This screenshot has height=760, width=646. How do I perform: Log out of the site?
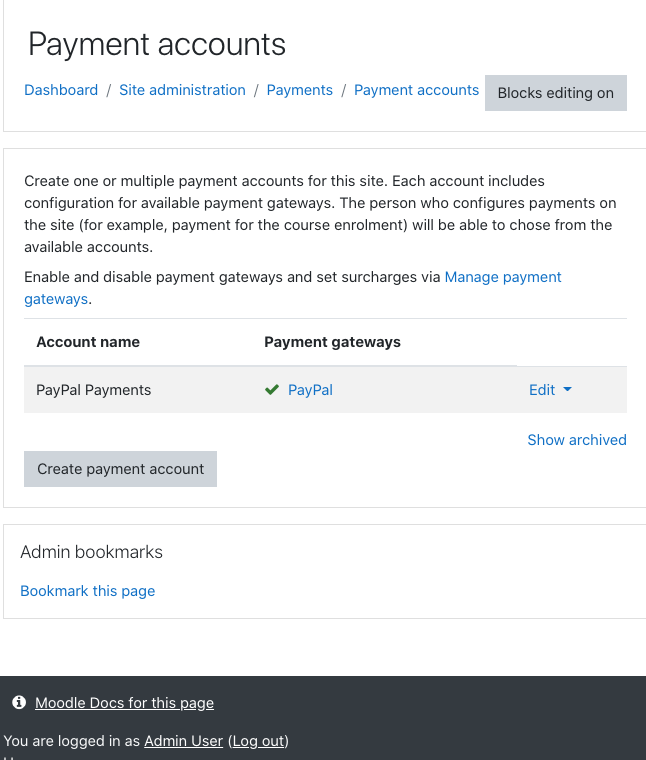[258, 741]
